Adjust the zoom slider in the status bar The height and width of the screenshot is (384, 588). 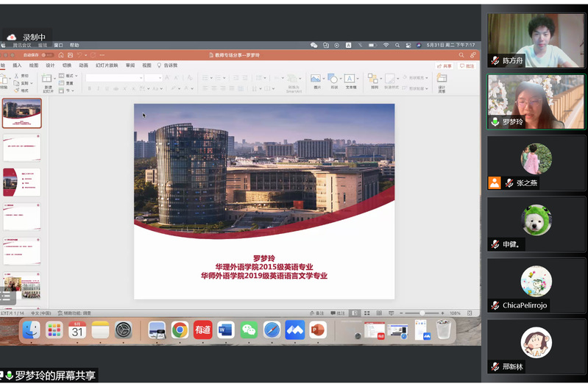click(422, 313)
